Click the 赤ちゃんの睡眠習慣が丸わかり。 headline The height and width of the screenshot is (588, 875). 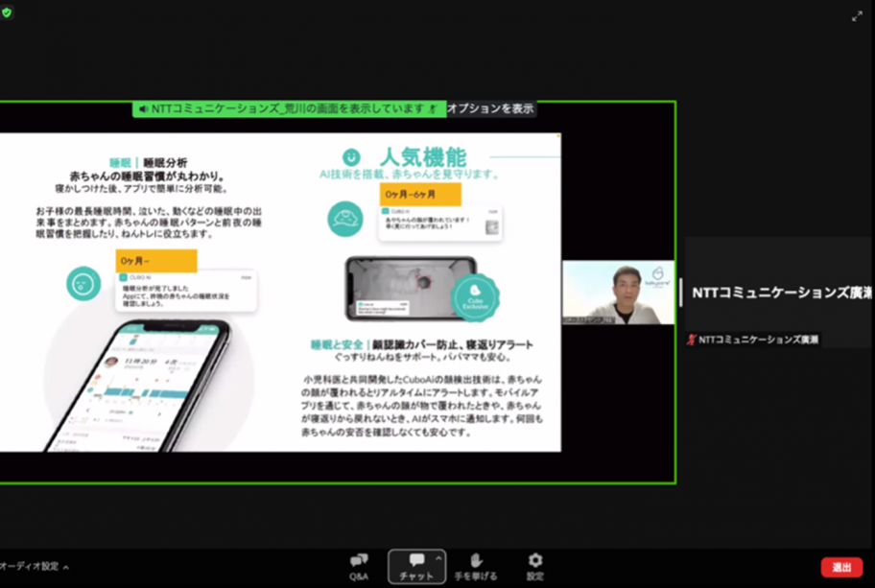pyautogui.click(x=148, y=176)
